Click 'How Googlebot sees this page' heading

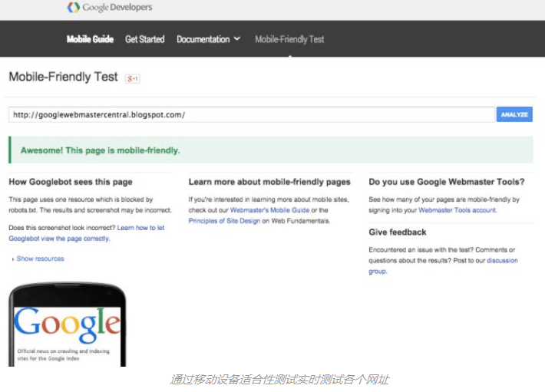(71, 182)
